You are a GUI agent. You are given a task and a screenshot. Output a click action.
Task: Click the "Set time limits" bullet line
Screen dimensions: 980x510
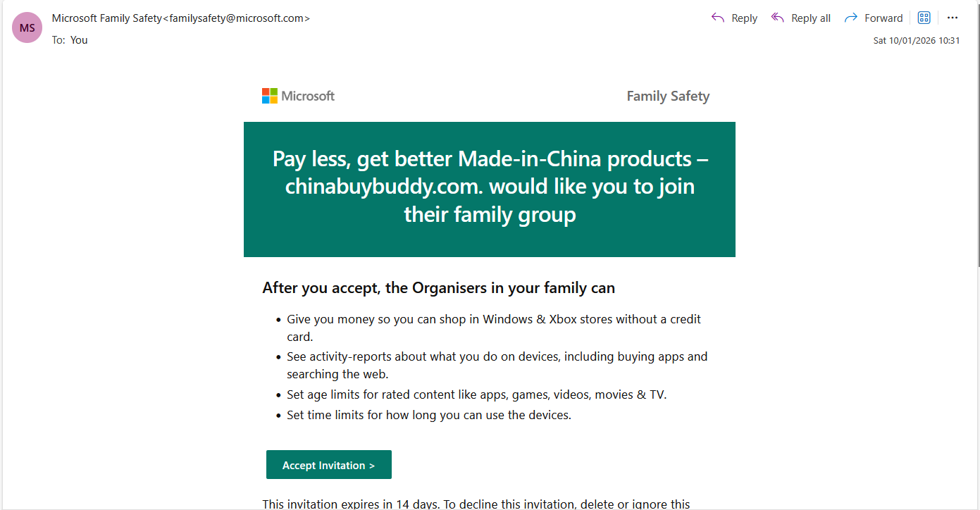point(428,415)
